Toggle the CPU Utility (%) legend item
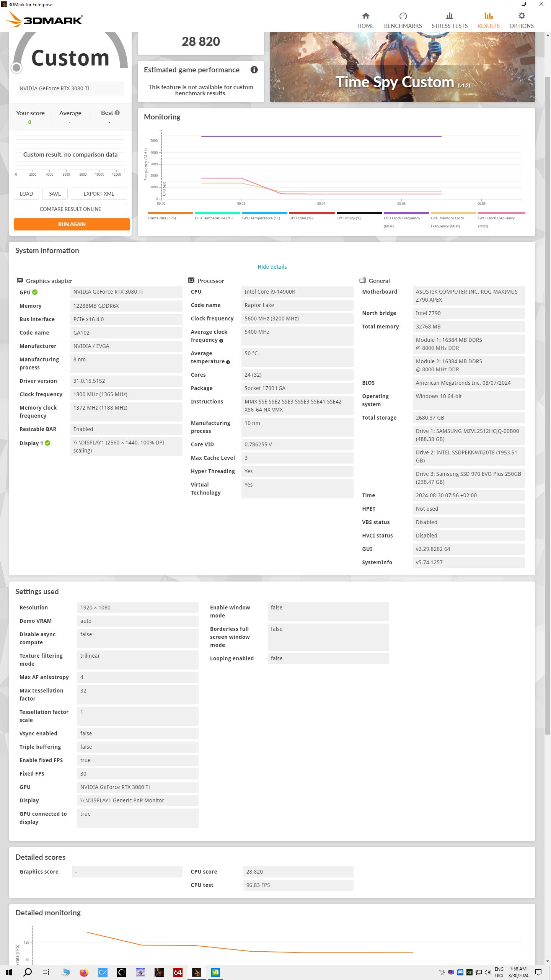Screen dimensions: 551x980 359,216
